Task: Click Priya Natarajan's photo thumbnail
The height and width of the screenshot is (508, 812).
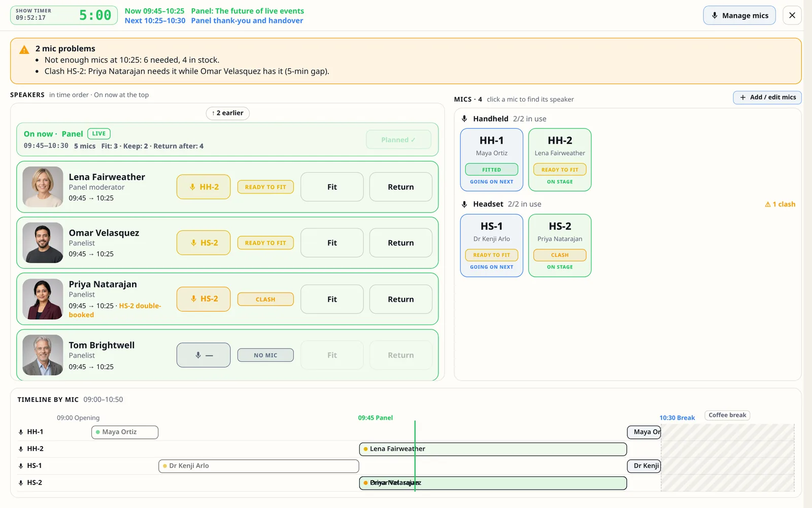Action: (43, 299)
